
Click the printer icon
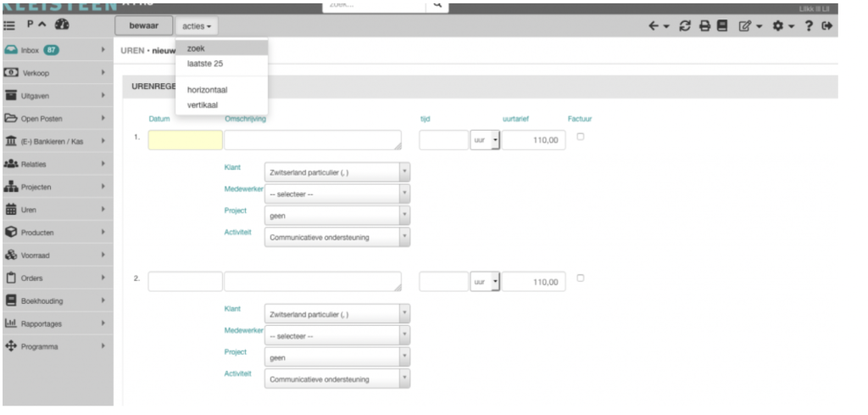(x=703, y=26)
